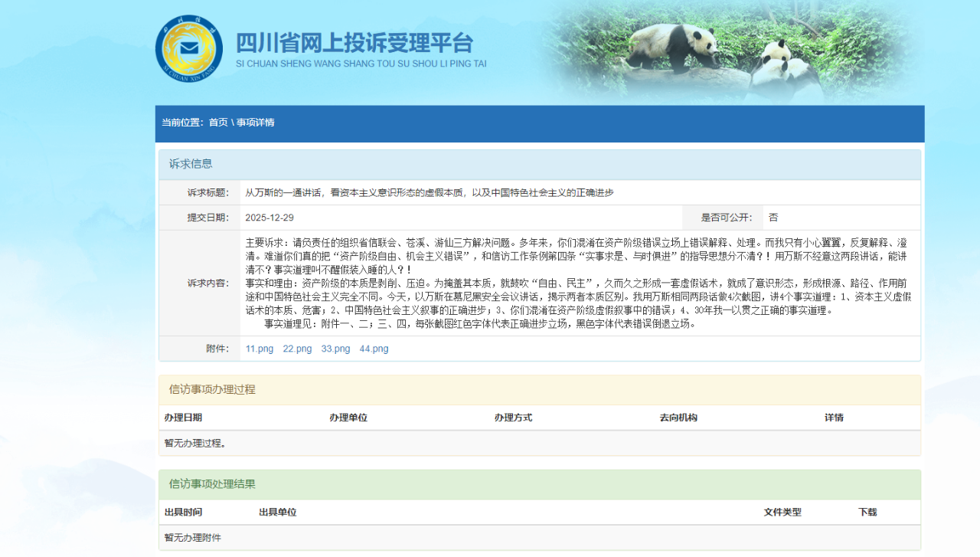Open attachment 33.png
The height and width of the screenshot is (557, 980).
click(335, 349)
